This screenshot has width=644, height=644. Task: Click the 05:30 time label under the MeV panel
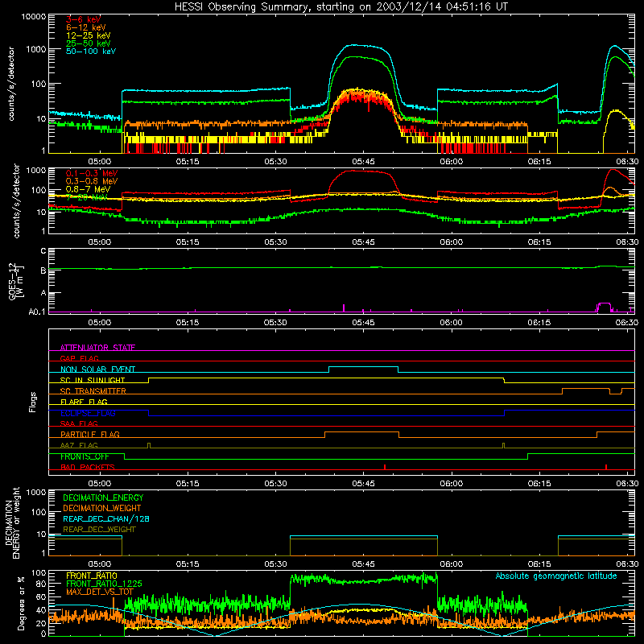[x=275, y=242]
